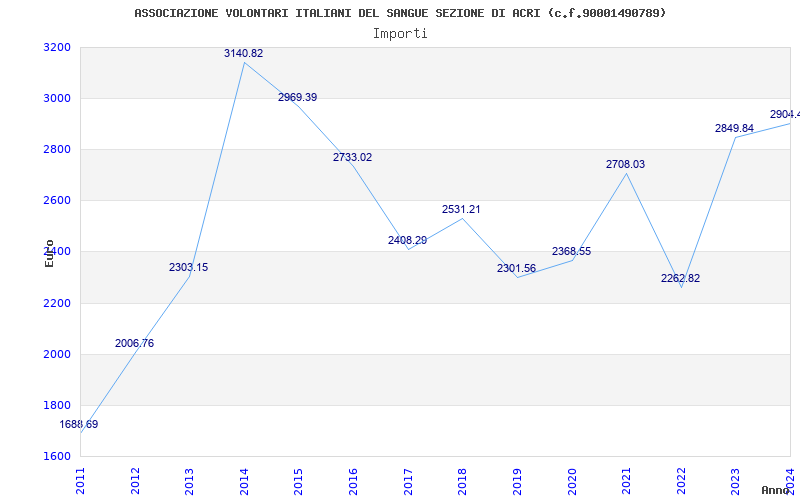Viewport: 800px width, 500px height.
Task: Click the 2708.03 data label
Action: 626,165
